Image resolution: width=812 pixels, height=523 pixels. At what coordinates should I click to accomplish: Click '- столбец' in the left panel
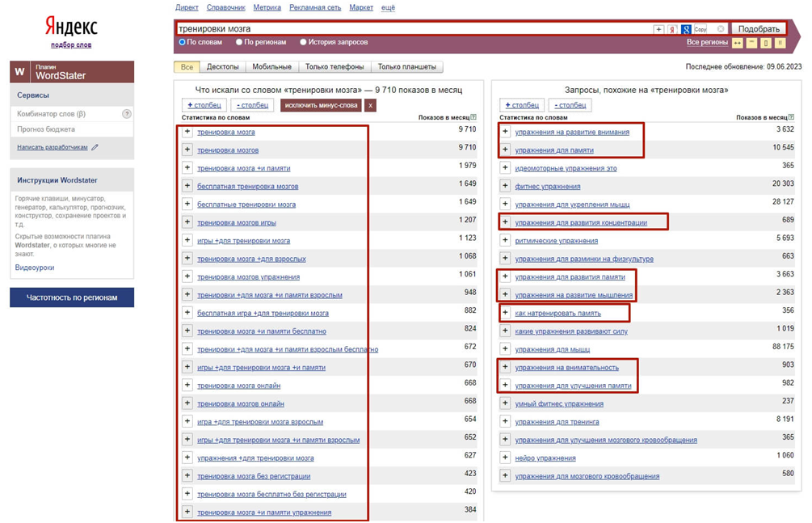(252, 105)
